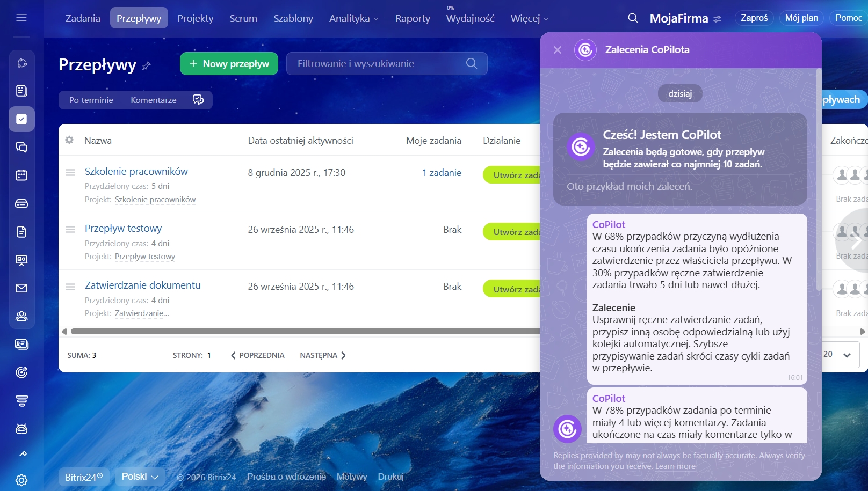The height and width of the screenshot is (491, 868).
Task: Open settings gear at sidebar bottom
Action: tap(21, 480)
